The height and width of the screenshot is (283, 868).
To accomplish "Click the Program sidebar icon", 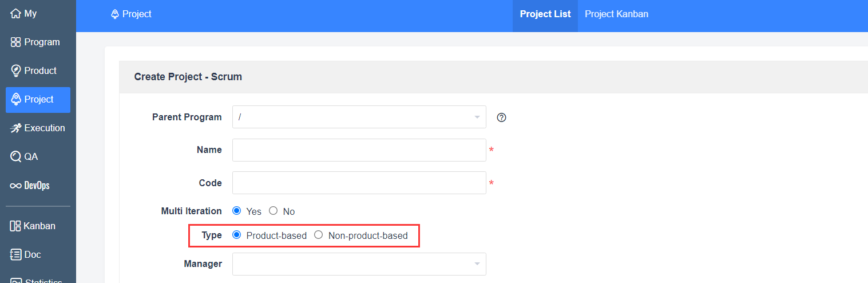I will click(x=16, y=42).
